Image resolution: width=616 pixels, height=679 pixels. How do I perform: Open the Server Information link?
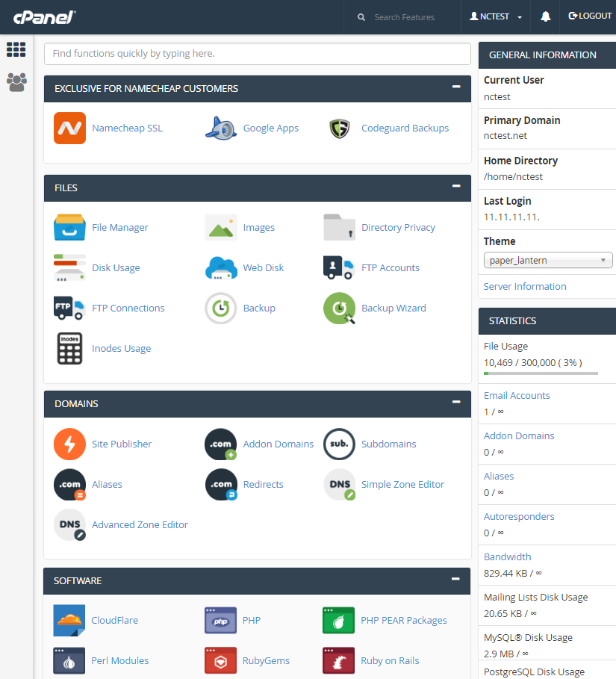click(x=525, y=286)
